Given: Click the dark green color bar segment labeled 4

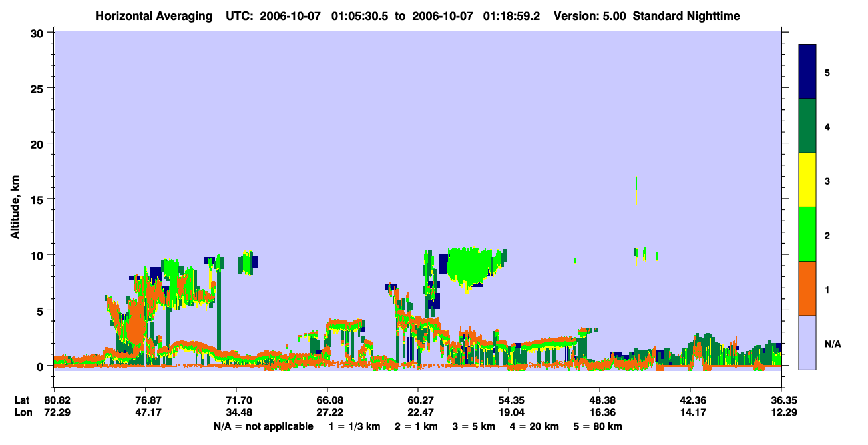Looking at the screenshot, I should tap(807, 126).
